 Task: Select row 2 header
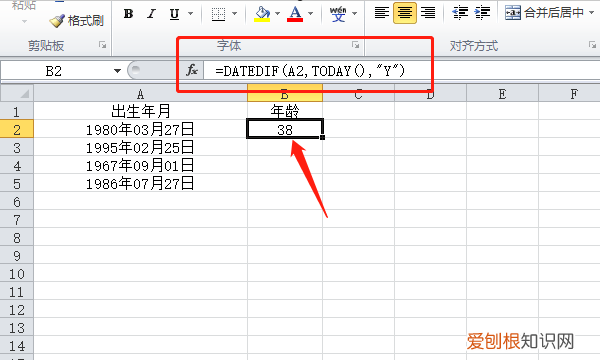point(17,129)
